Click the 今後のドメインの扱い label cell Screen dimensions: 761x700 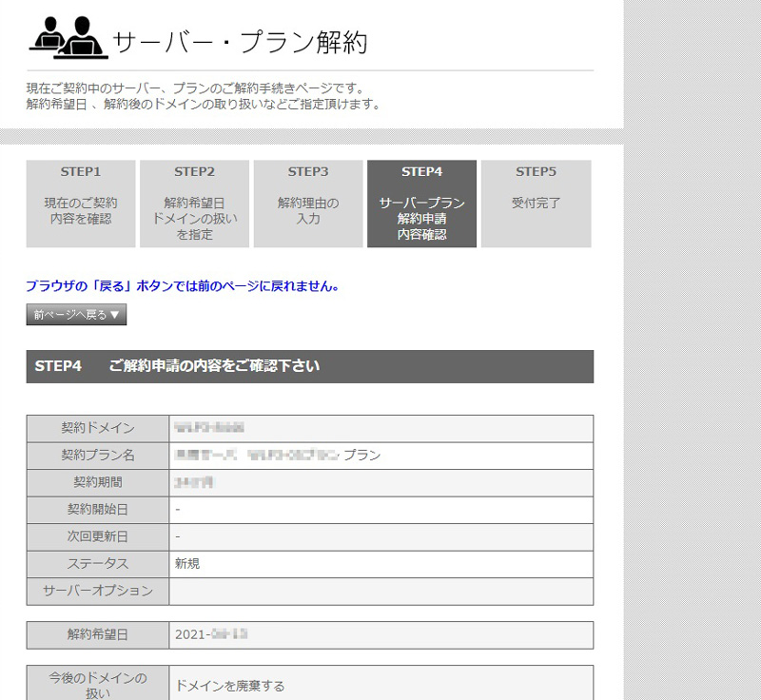tap(98, 685)
